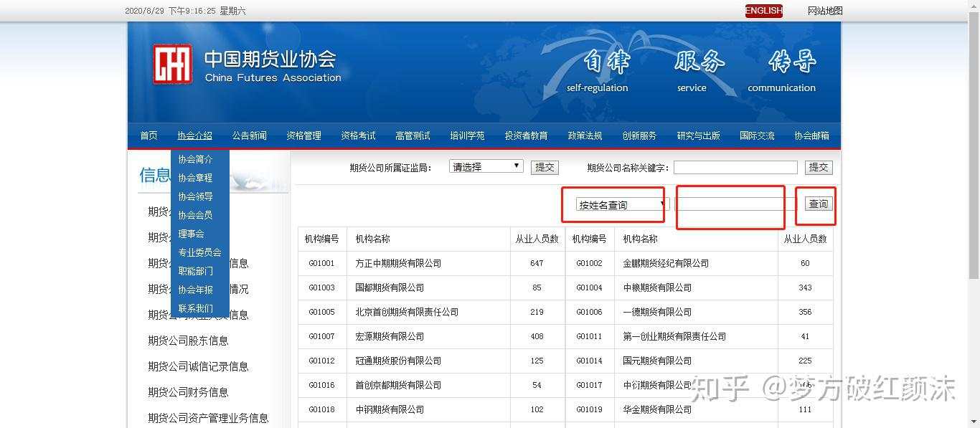Click institution code G01001
Viewport: 980px width, 428px height.
322,263
